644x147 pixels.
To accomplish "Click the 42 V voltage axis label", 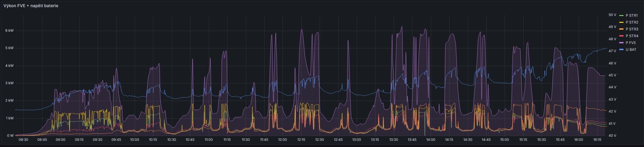I will [612, 112].
